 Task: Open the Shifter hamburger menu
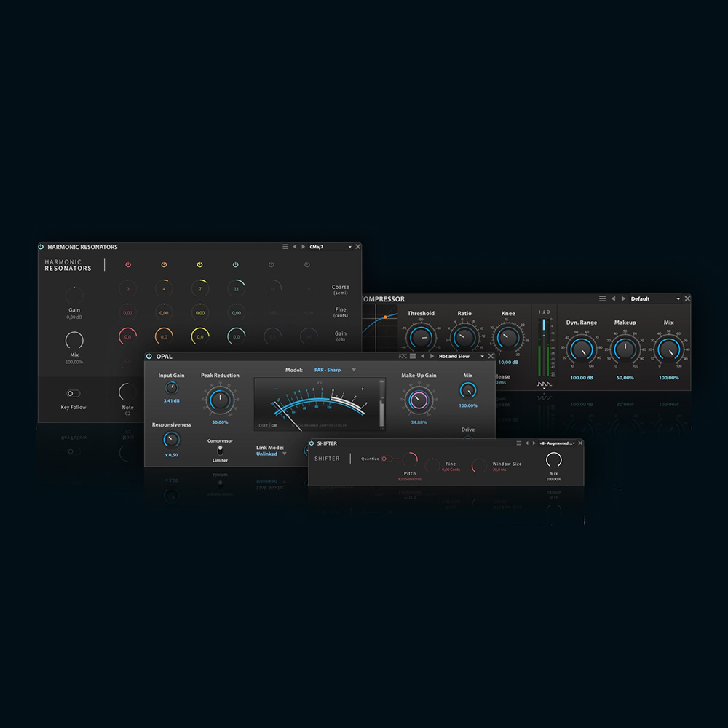[x=519, y=443]
